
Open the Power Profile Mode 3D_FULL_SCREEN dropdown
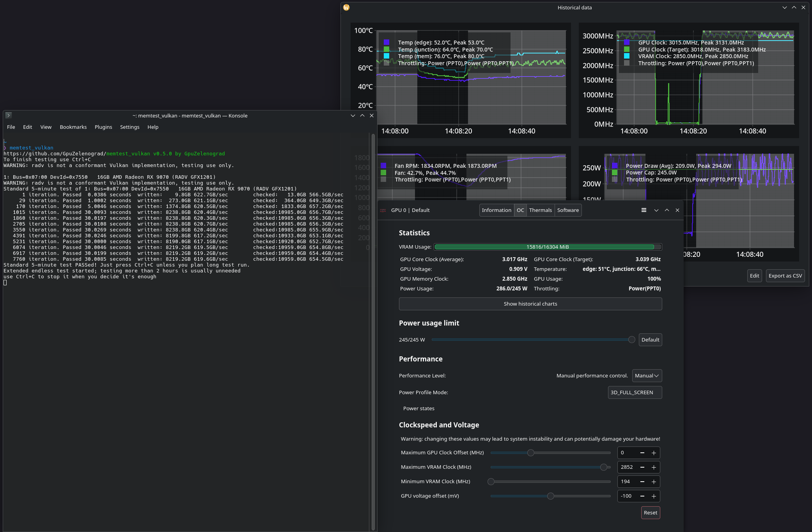[635, 393]
